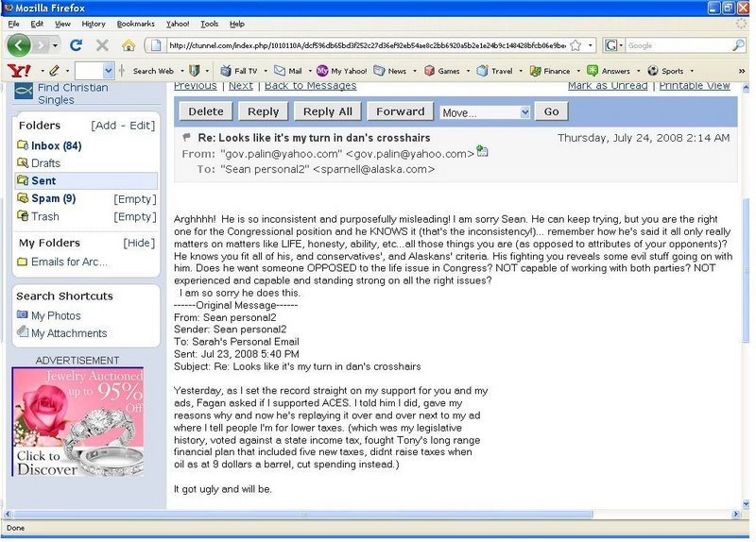Click in the URL address field
Viewport: 756px width, 542px height.
367,45
